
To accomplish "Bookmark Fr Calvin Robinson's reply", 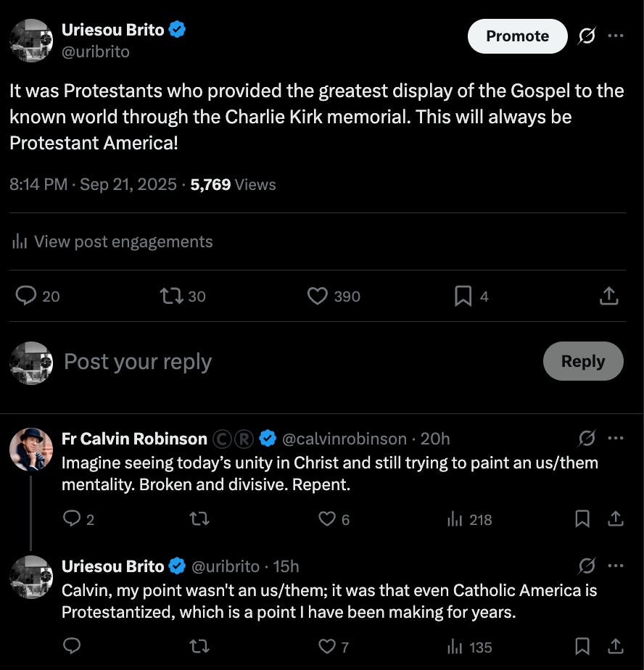I will click(x=582, y=519).
